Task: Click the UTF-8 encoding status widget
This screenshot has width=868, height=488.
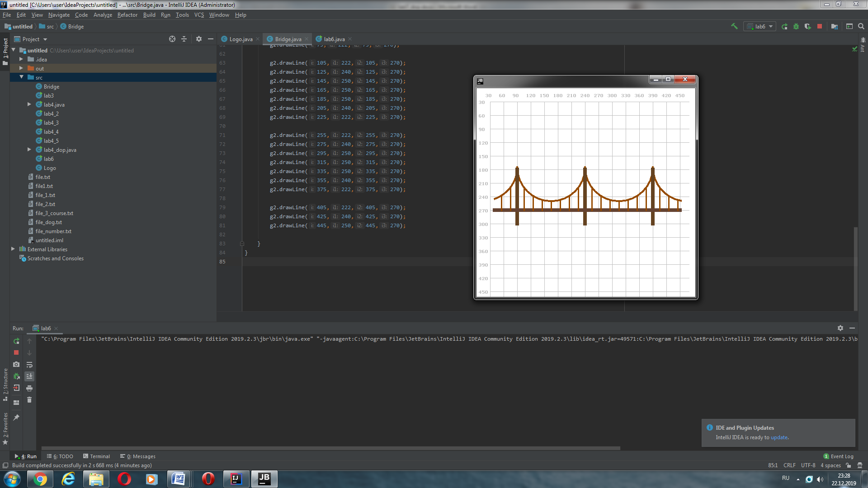Action: [808, 465]
